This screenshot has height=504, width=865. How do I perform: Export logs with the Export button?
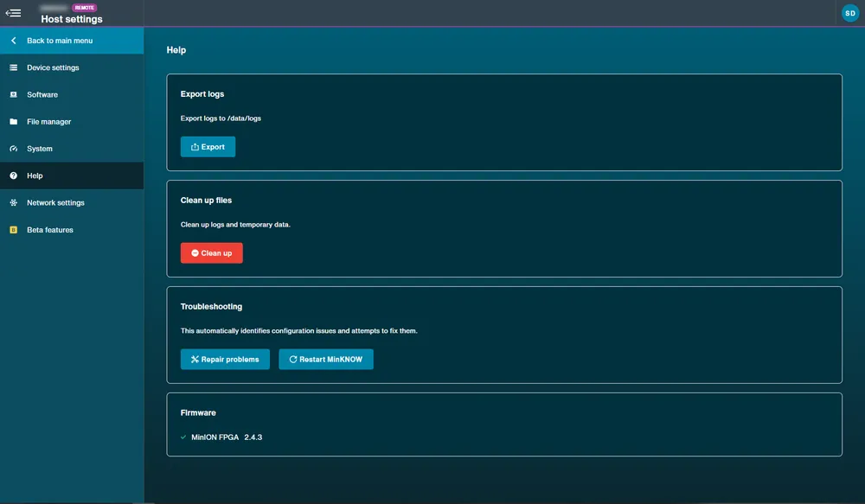click(208, 147)
